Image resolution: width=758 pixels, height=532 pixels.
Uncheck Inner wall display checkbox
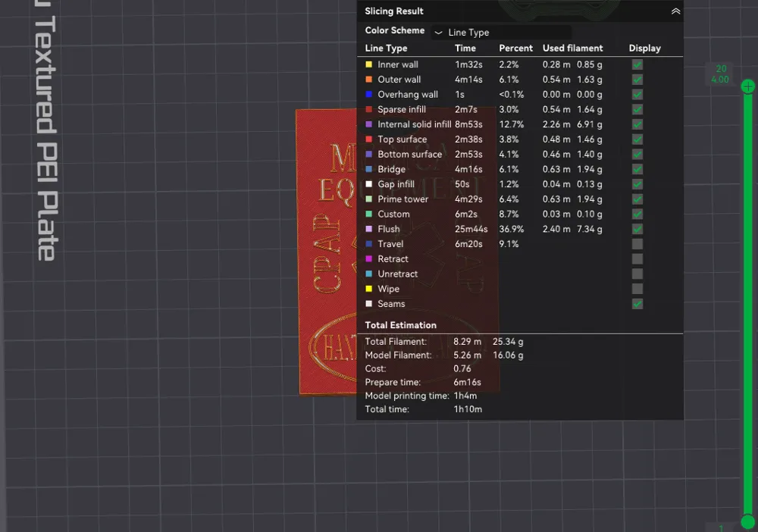pos(637,64)
